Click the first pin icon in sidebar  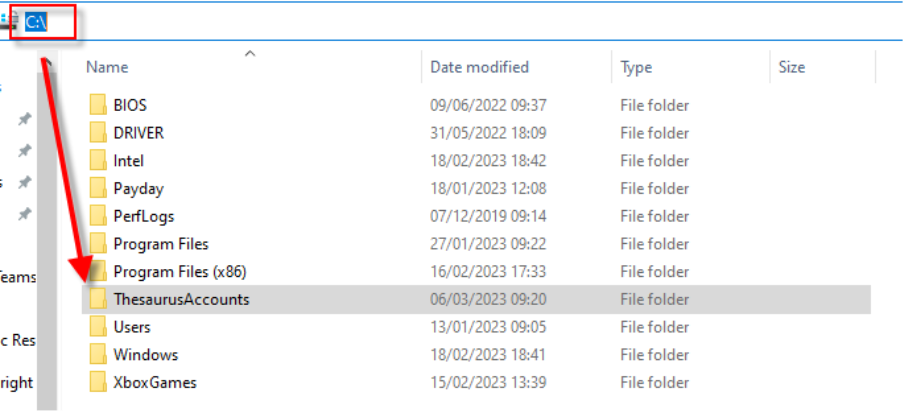tap(24, 119)
